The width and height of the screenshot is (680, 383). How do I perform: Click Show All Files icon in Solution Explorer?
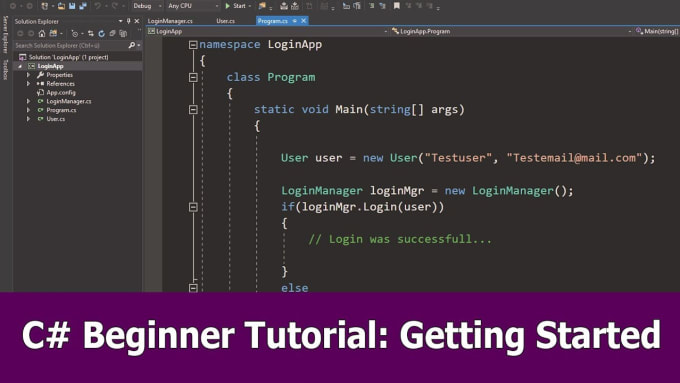[x=123, y=33]
